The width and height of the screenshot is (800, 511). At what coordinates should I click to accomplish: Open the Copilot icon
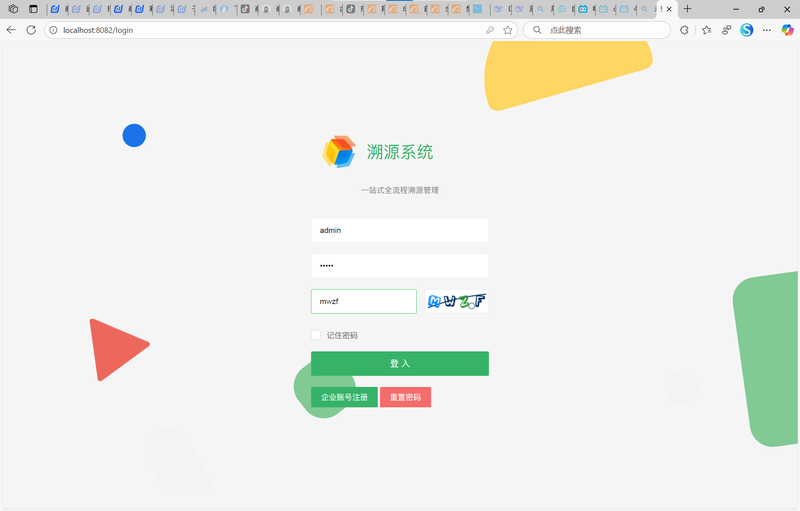click(x=787, y=30)
